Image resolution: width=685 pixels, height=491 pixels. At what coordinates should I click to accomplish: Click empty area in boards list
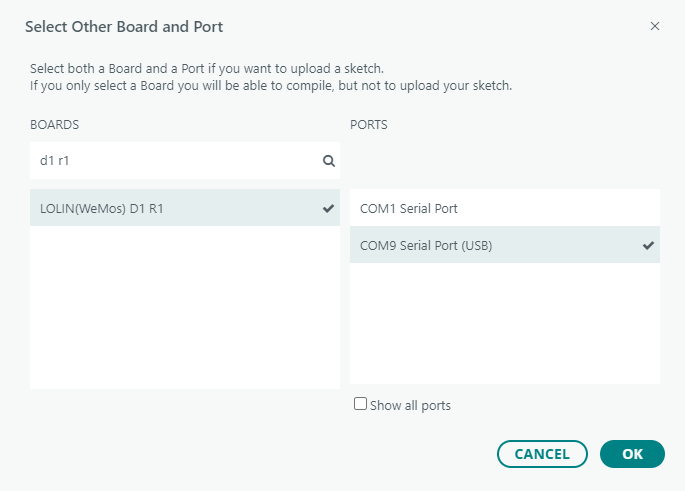coord(184,310)
